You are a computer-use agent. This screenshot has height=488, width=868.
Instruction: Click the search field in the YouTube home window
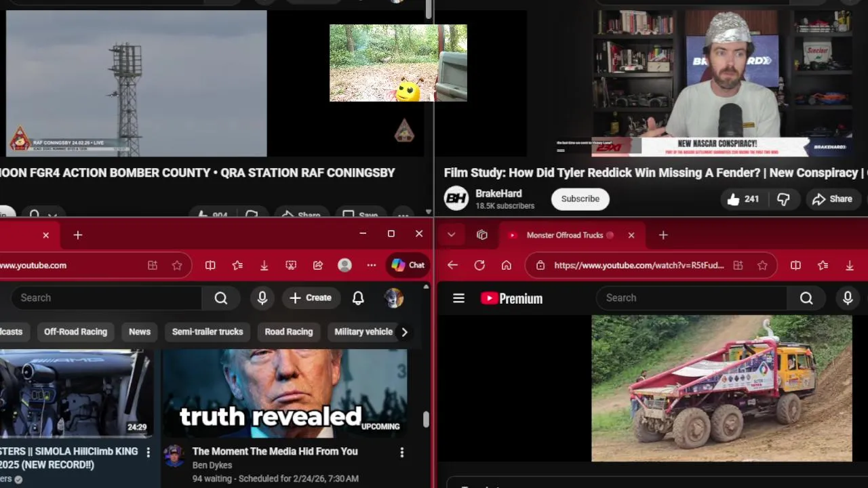108,298
